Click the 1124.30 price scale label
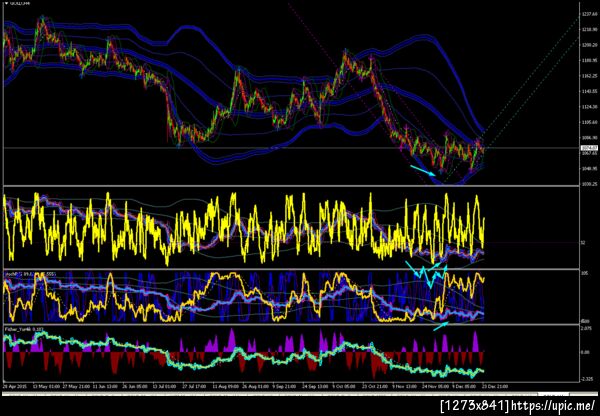 coord(589,107)
